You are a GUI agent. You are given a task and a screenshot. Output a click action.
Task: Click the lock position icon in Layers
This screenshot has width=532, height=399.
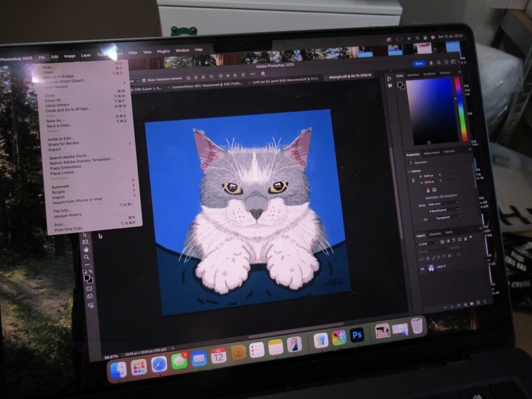point(438,257)
